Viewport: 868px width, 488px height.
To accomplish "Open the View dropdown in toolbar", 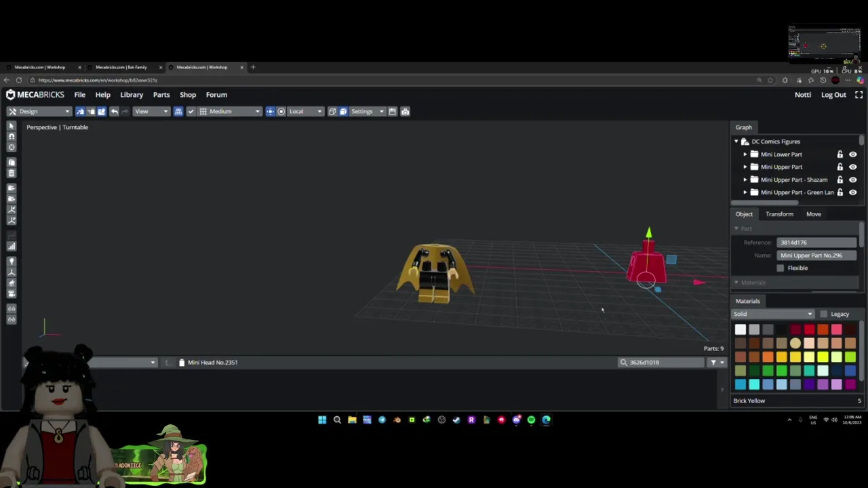I will click(x=151, y=111).
